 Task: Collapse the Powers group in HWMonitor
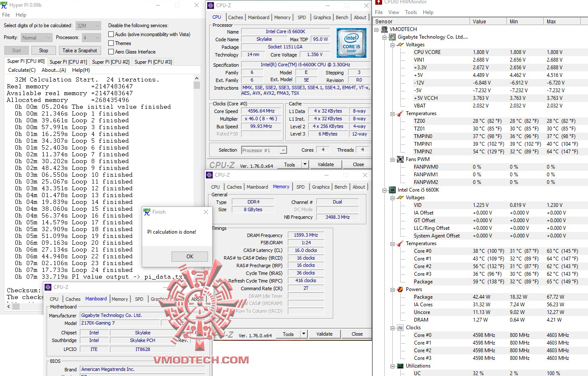click(393, 289)
